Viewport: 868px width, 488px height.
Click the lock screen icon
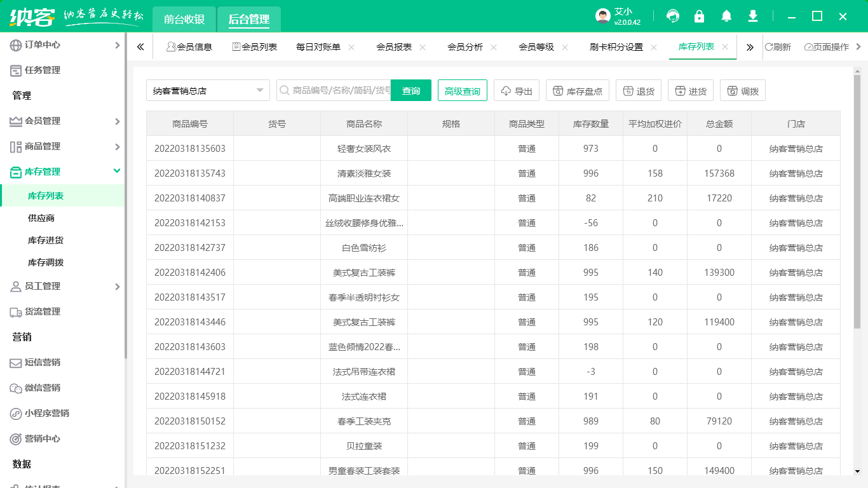pos(699,15)
